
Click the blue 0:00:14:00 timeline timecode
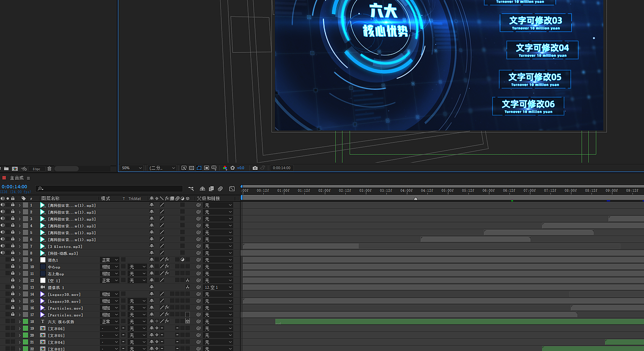[x=14, y=187]
